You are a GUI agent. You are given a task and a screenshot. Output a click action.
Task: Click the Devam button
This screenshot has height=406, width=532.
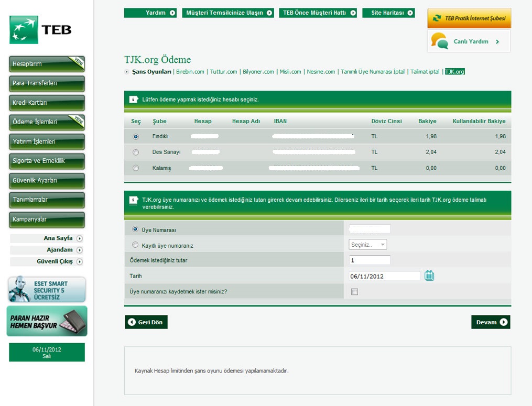pyautogui.click(x=491, y=322)
